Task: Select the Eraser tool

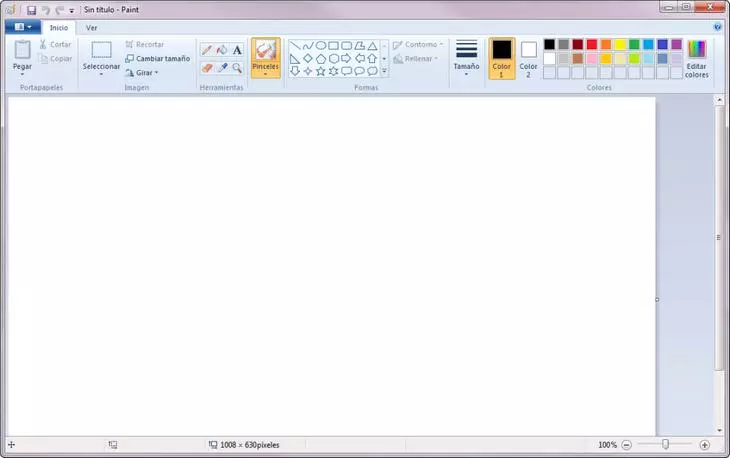Action: pos(207,68)
